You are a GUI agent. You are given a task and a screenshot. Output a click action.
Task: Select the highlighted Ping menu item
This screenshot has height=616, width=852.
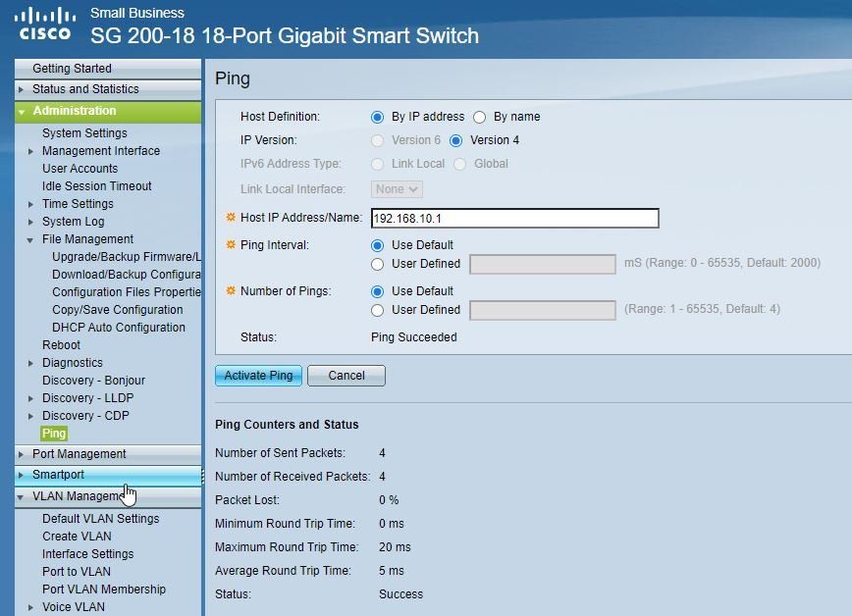[54, 434]
